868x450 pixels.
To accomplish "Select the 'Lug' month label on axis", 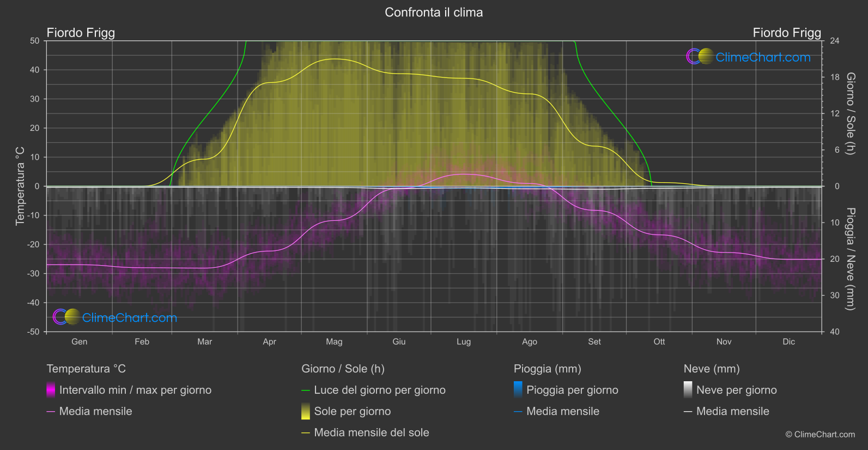I will point(464,341).
